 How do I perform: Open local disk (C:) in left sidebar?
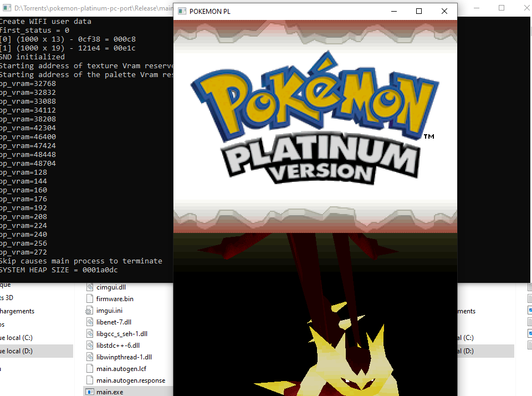point(16,338)
